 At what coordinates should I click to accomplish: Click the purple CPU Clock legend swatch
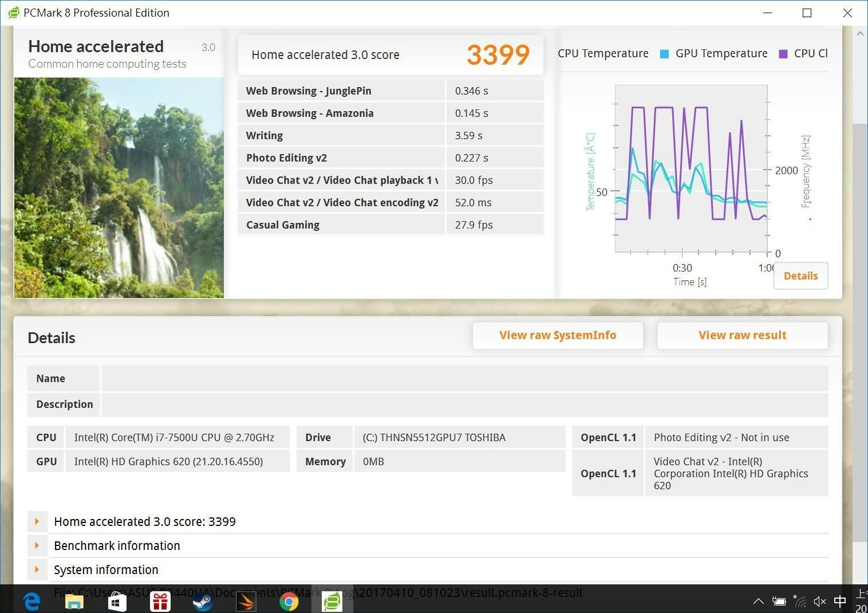click(783, 54)
